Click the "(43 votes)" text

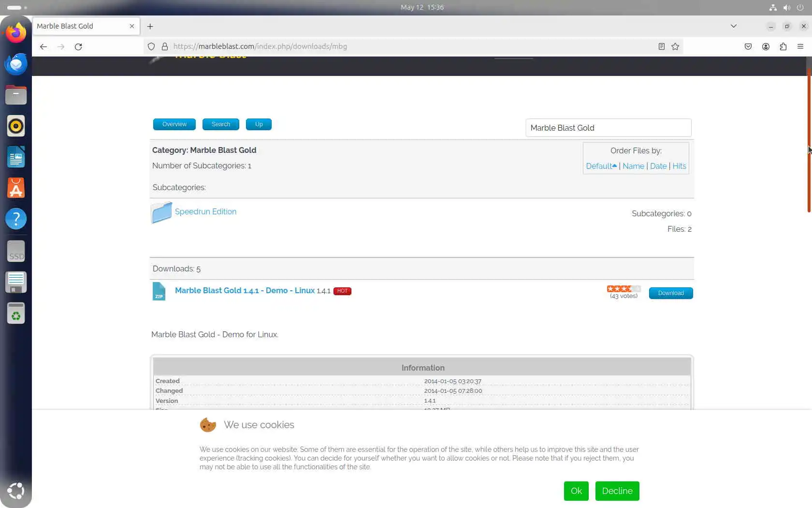pos(623,296)
